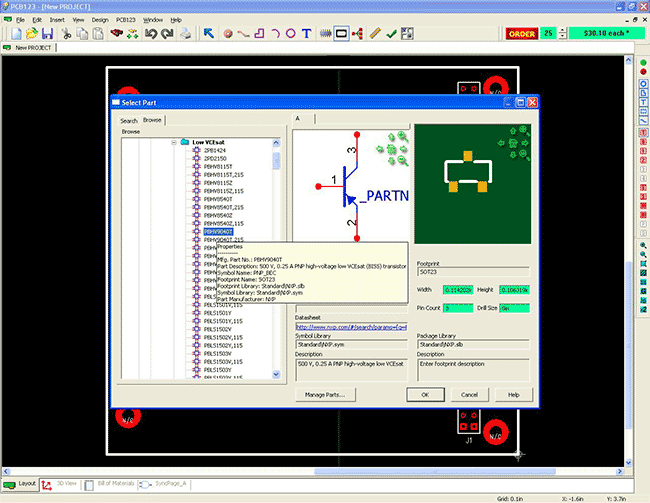Click the scissors Cut icon
Image resolution: width=650 pixels, height=503 pixels.
pos(67,33)
